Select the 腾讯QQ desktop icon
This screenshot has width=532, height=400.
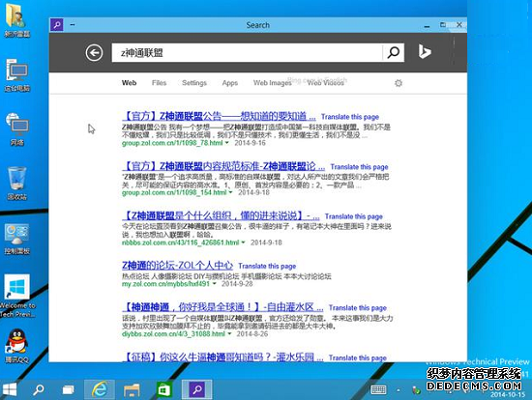(x=16, y=346)
